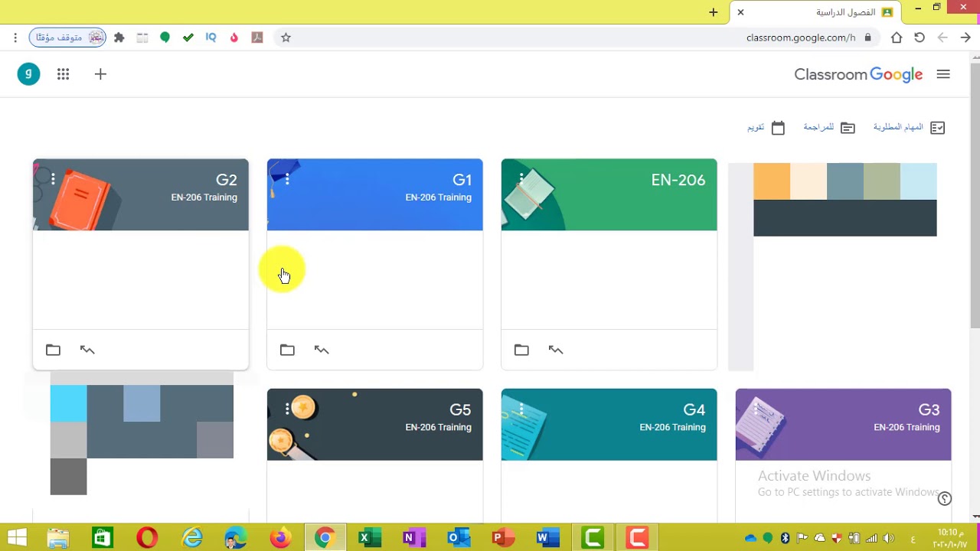
Task: Open Firefox from the taskbar
Action: pyautogui.click(x=280, y=538)
